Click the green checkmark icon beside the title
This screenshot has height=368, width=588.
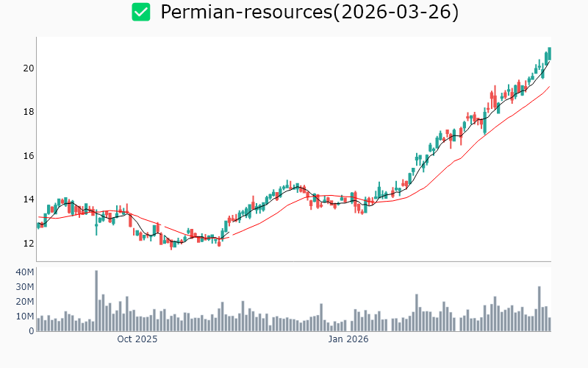[141, 12]
